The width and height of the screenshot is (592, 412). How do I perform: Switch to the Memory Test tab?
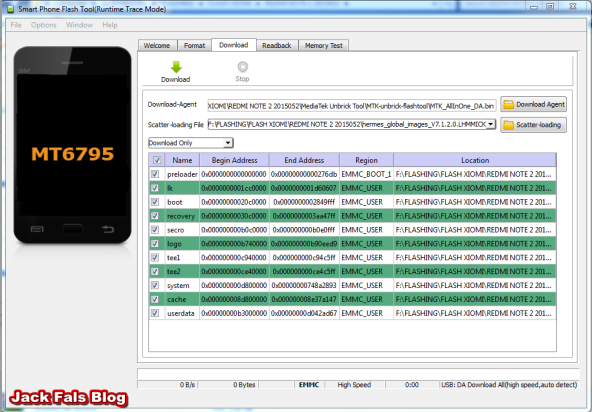click(x=324, y=45)
